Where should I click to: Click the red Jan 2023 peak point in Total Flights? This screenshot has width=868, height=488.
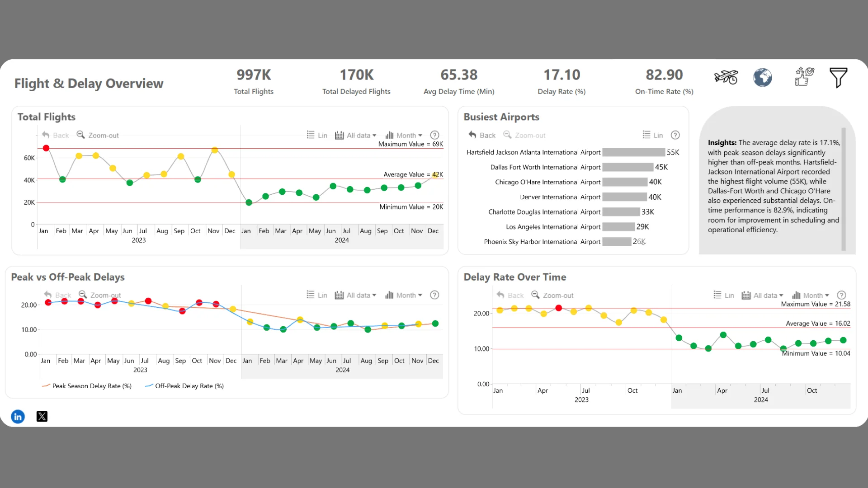click(46, 148)
